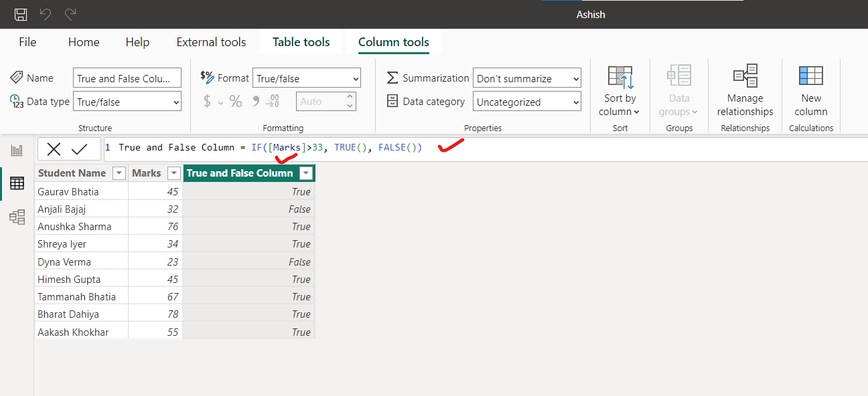Open Model view from the left sidebar

17,216
